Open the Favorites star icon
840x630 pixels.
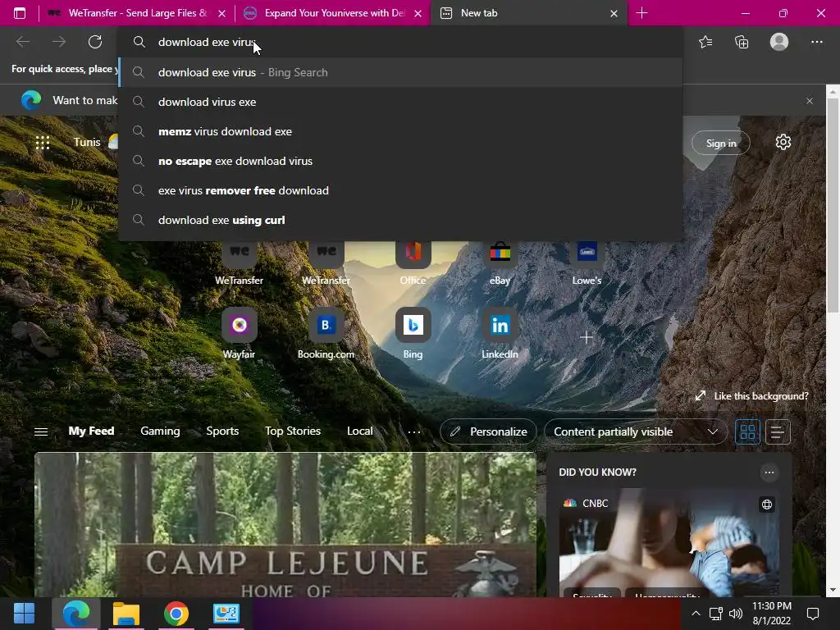coord(705,42)
